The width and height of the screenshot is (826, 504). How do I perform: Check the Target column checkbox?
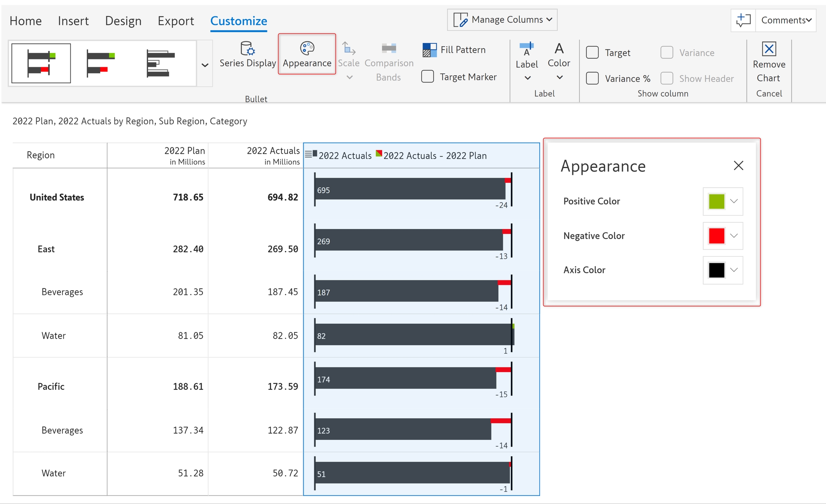[x=592, y=53]
